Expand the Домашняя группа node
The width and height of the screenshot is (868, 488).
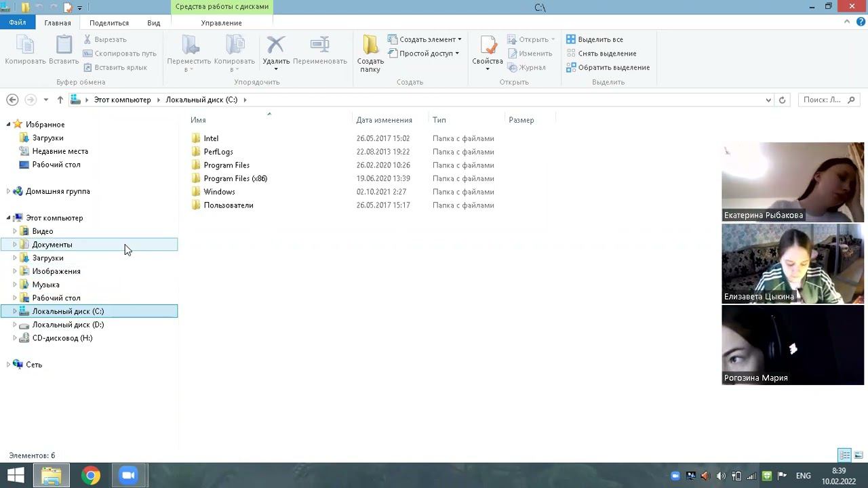click(x=8, y=191)
